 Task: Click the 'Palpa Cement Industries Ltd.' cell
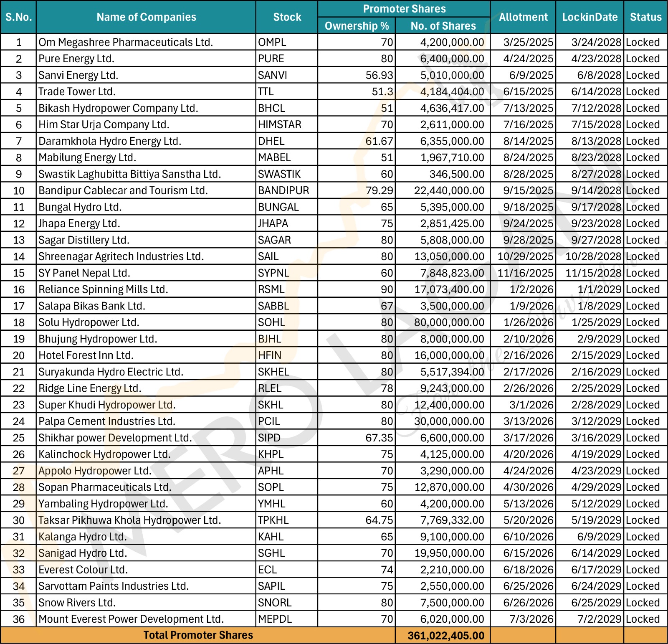[x=146, y=421]
